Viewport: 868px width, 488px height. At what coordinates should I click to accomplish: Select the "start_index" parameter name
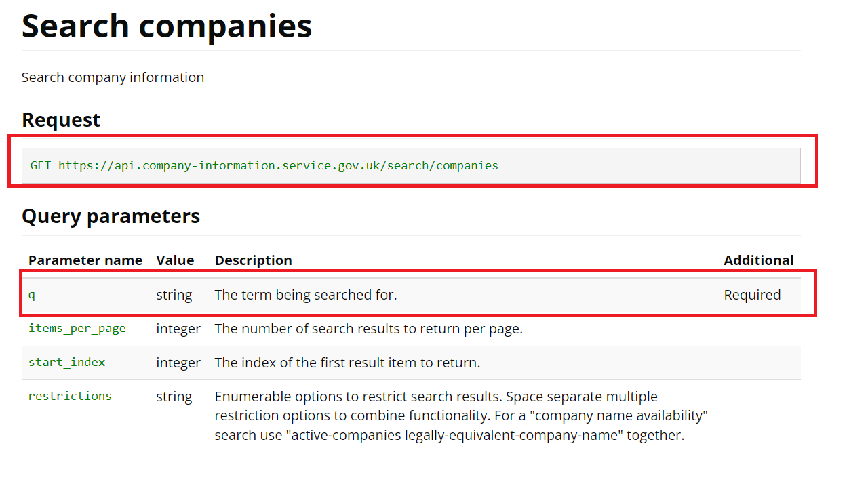[x=66, y=363]
